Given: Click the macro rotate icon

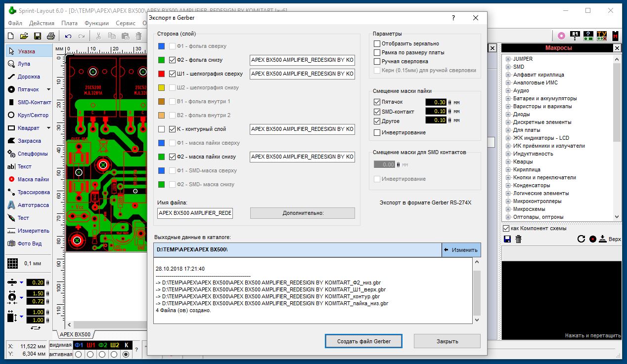Looking at the screenshot, I should click(582, 239).
